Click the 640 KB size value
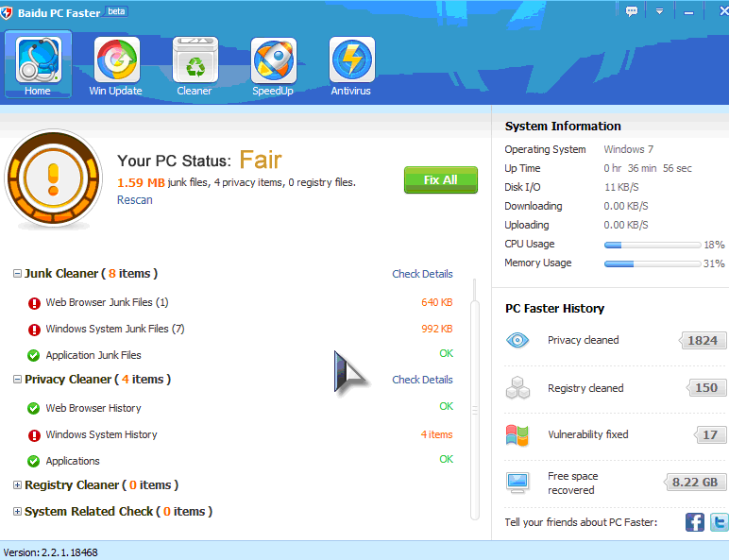 click(437, 302)
